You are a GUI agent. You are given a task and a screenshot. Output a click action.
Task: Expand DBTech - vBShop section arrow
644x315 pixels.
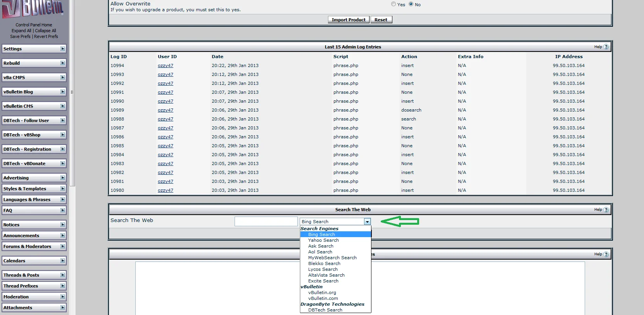[62, 135]
